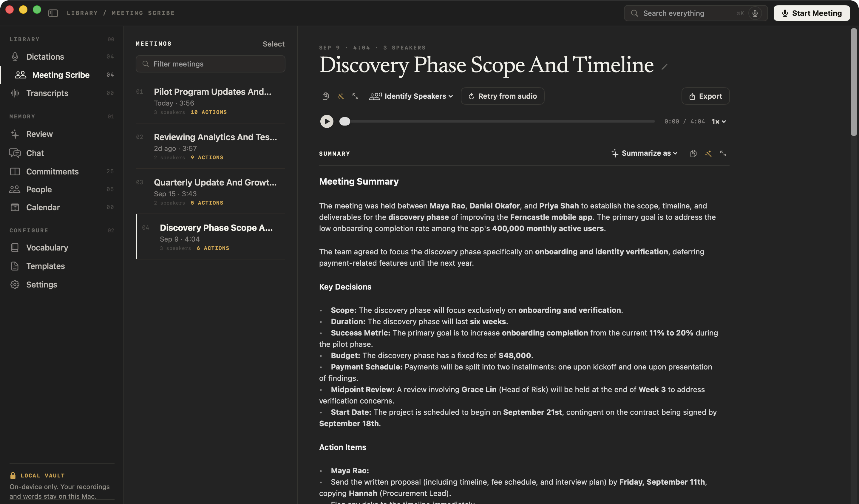Screen dimensions: 859x504
Task: Open Templates configuration
Action: click(62, 266)
